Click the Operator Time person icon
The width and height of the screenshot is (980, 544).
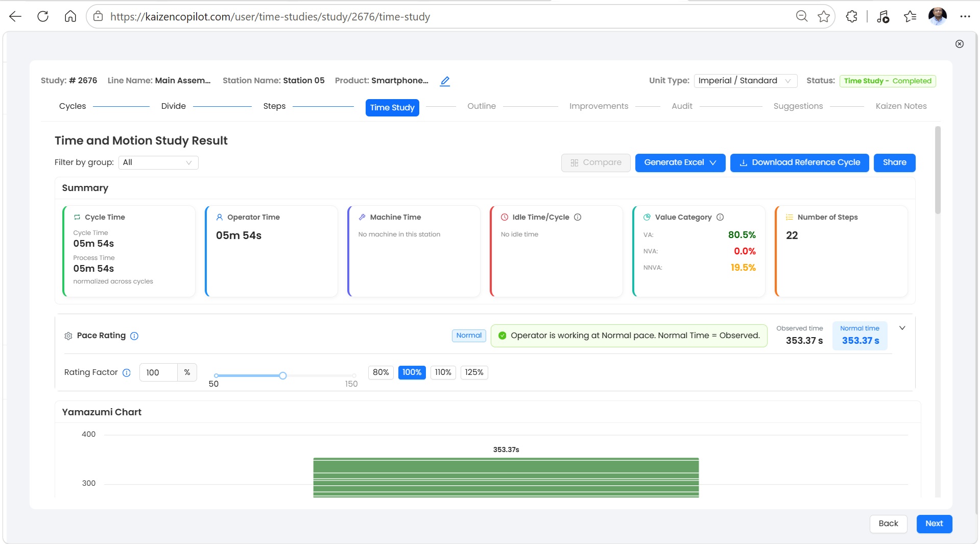point(220,217)
